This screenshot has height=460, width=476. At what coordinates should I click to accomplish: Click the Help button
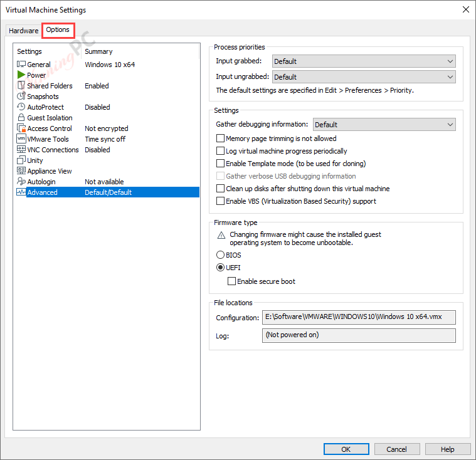[x=447, y=449]
